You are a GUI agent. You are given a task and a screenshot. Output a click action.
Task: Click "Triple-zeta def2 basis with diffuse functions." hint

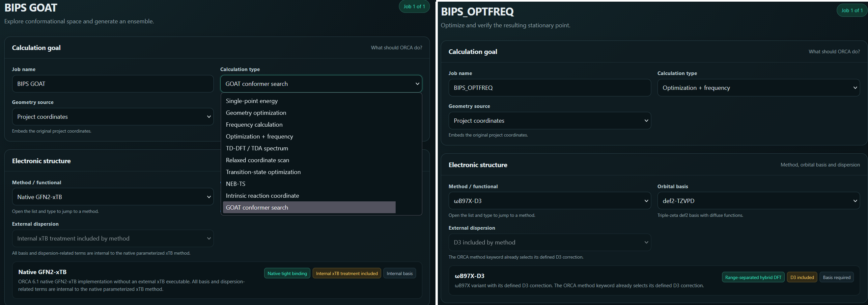coord(700,216)
